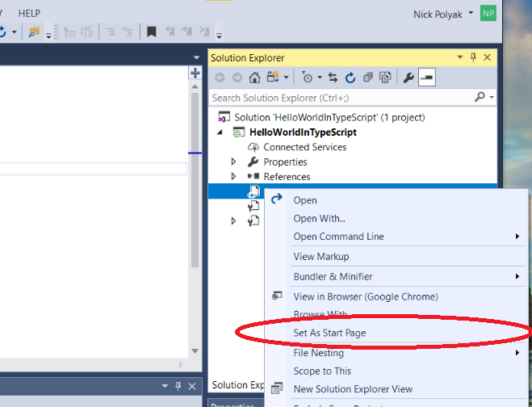Click the Find in Files folder icon
532x407 pixels.
(x=34, y=32)
